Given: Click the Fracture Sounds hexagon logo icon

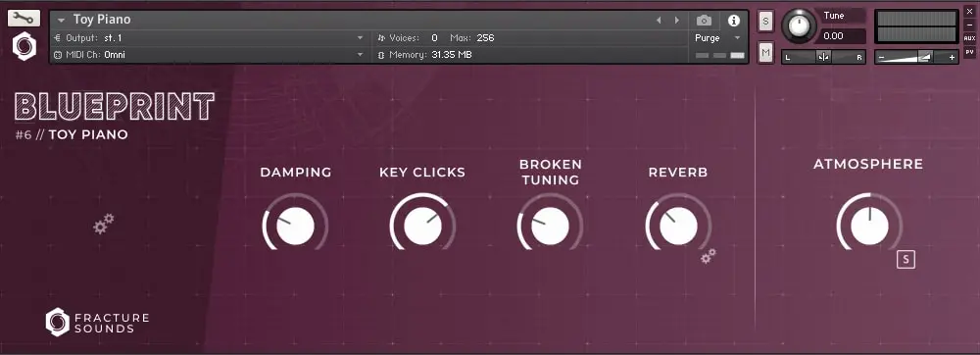Looking at the screenshot, I should [x=24, y=47].
